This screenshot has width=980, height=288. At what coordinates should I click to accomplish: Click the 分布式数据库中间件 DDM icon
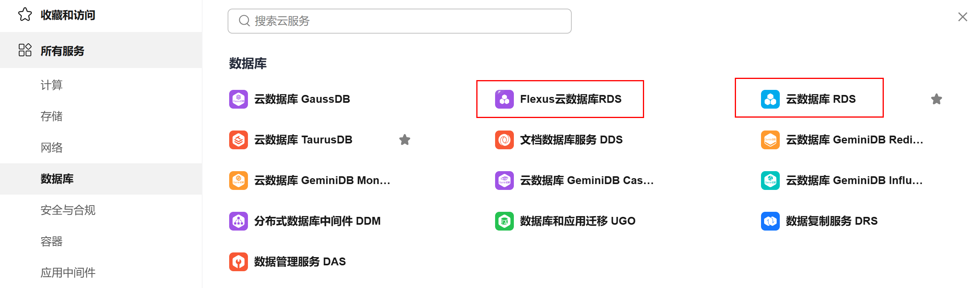(x=238, y=221)
